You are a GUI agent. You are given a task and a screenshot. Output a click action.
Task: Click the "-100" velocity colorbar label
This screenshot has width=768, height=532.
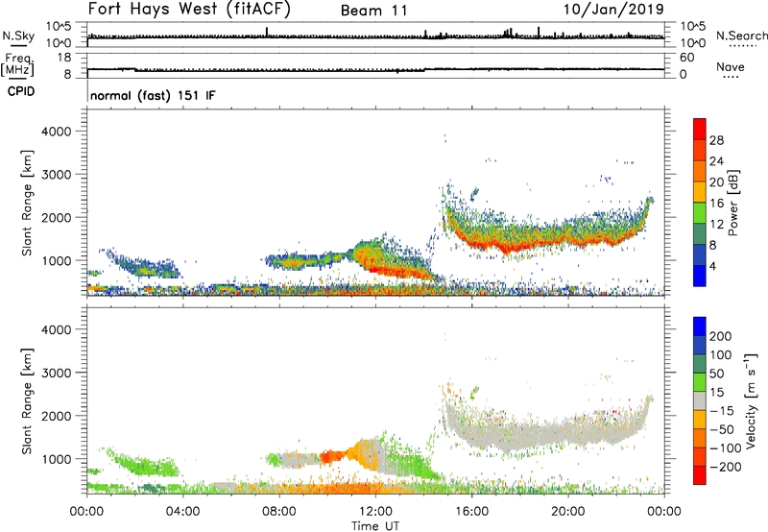click(726, 448)
